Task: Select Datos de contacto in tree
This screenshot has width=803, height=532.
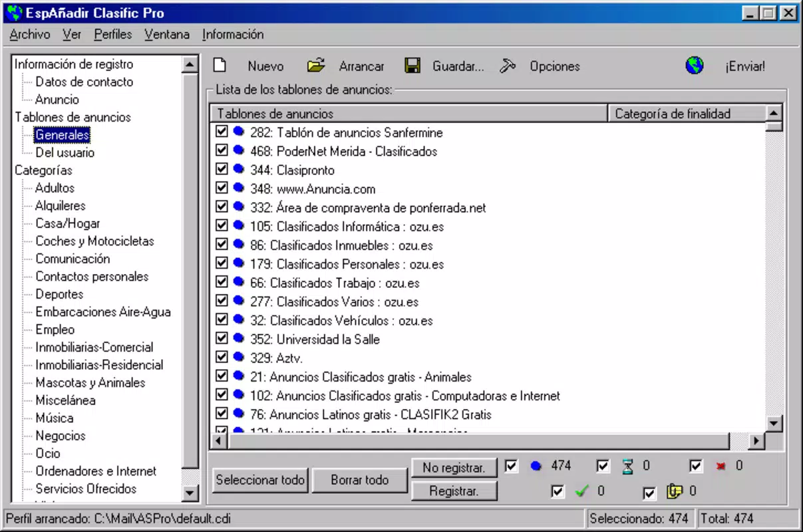Action: click(x=84, y=82)
